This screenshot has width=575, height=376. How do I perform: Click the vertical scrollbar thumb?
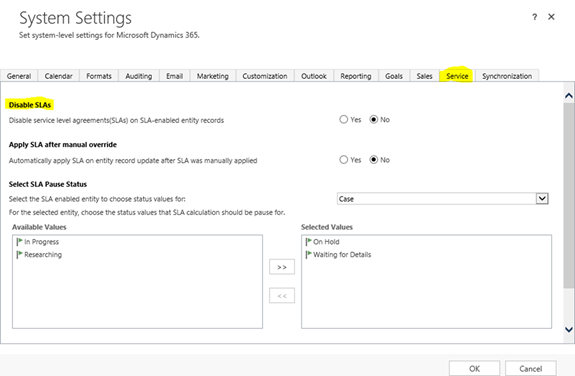[x=569, y=195]
